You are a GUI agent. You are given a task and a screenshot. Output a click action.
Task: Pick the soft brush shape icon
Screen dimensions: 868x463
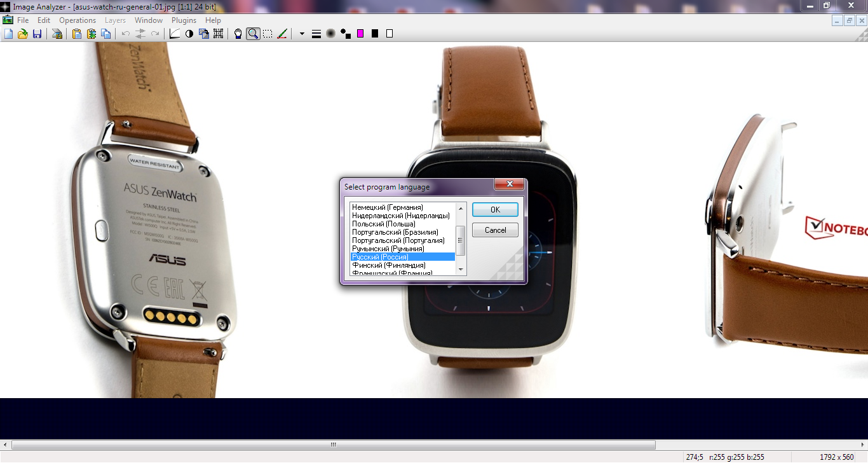tap(330, 34)
